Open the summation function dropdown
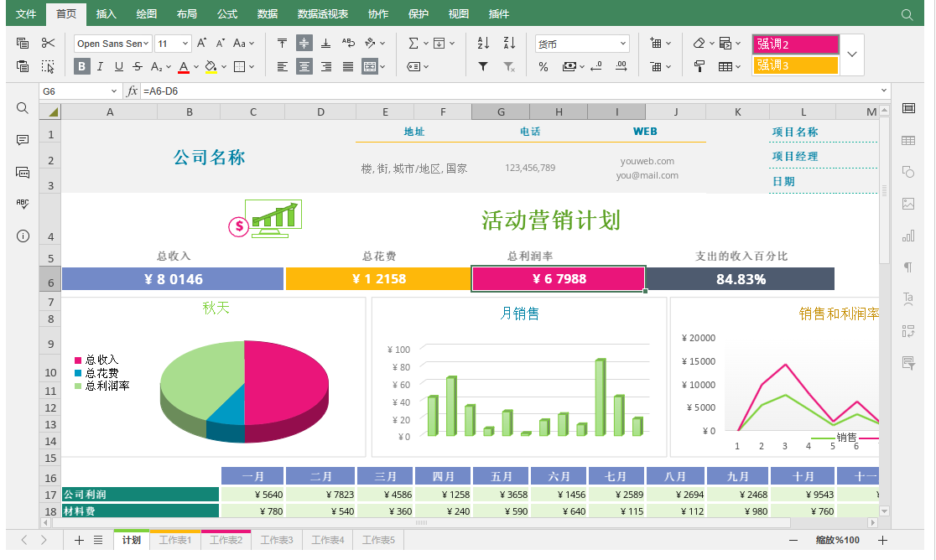 [425, 43]
